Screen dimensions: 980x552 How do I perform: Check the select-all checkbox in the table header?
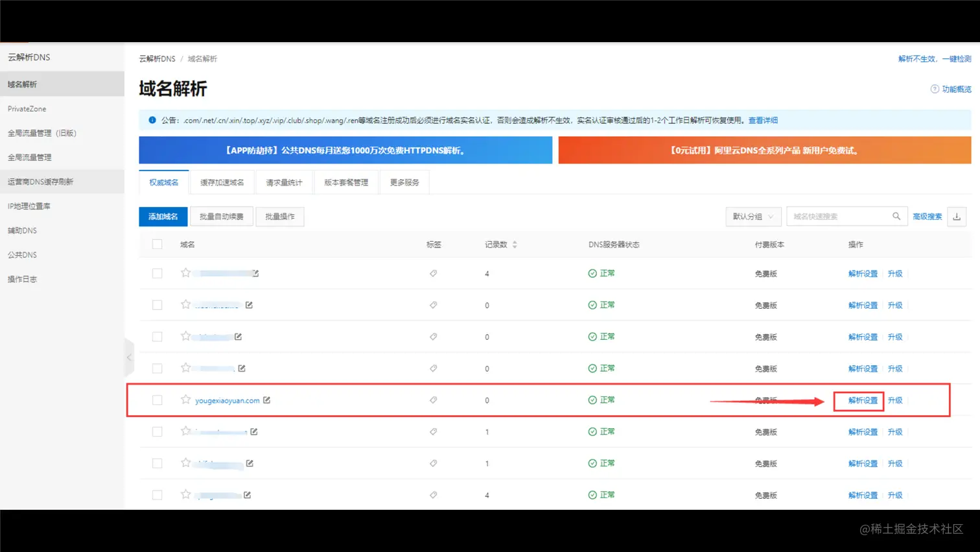tap(157, 245)
